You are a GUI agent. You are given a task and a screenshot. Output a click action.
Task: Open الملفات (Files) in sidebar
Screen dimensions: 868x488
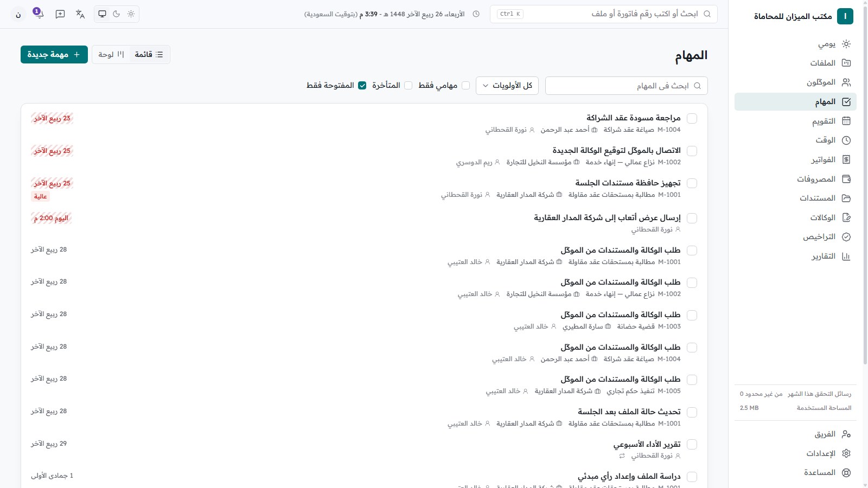(x=795, y=63)
